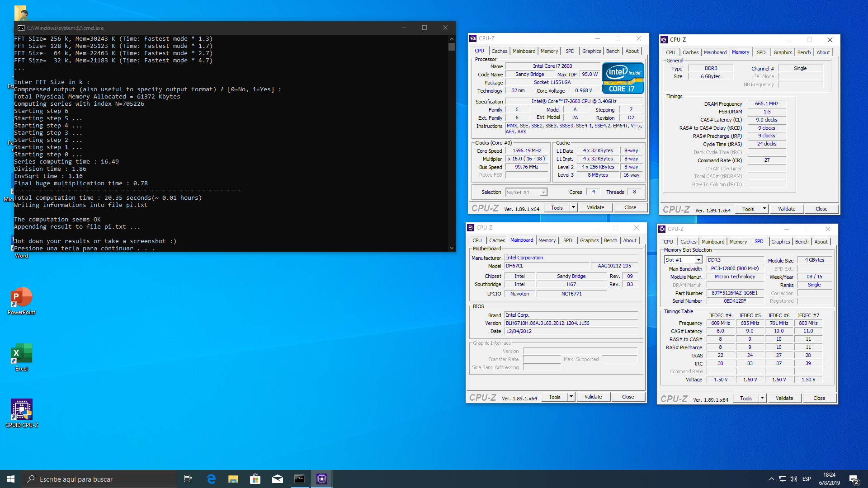Show hidden system tray icons
This screenshot has width=868, height=488.
[x=771, y=479]
